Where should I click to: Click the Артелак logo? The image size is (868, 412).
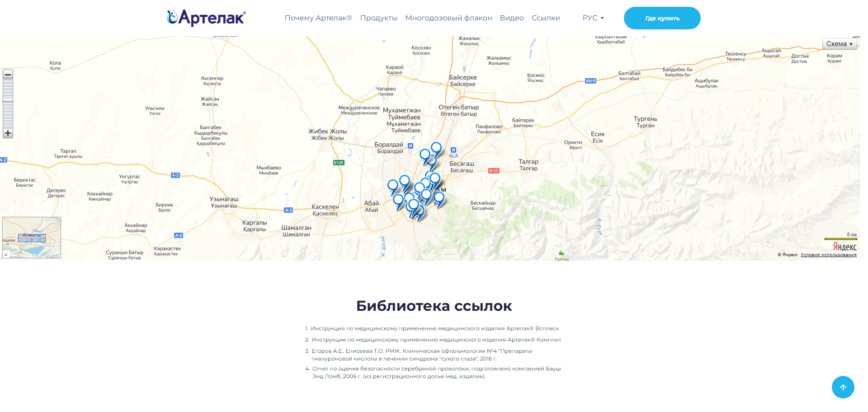[206, 18]
